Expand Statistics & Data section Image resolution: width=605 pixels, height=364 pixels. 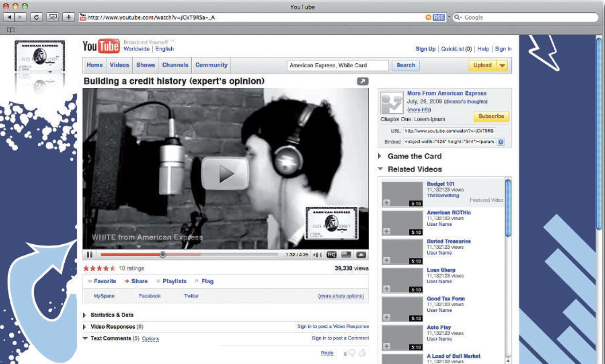[85, 315]
